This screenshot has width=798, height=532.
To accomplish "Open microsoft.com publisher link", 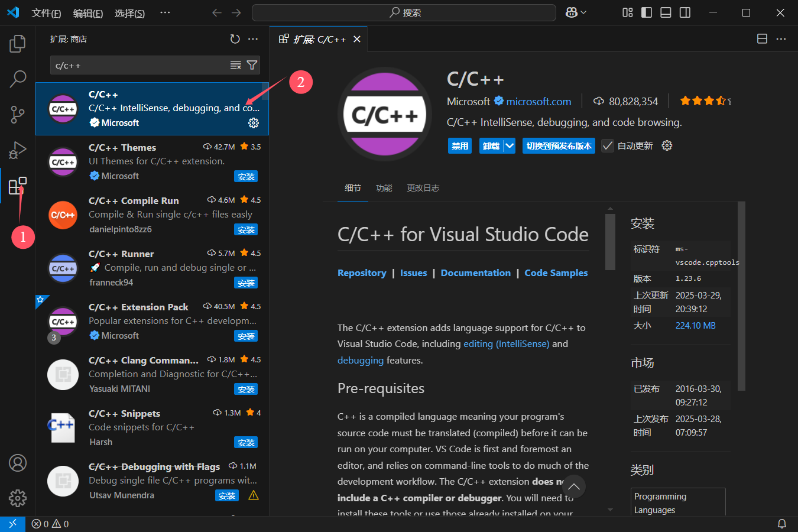I will tap(539, 101).
